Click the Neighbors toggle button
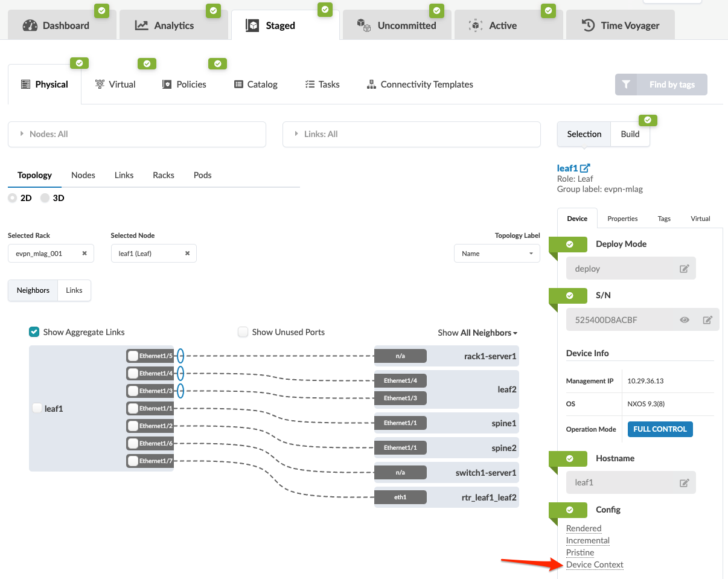 tap(33, 290)
